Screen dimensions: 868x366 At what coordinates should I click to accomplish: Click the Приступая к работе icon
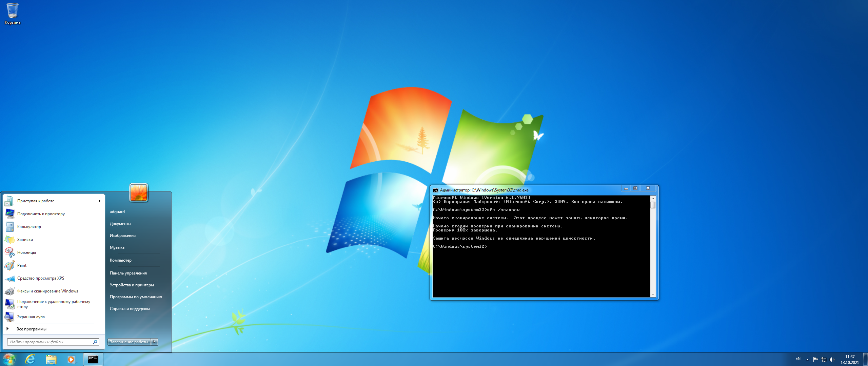(9, 201)
